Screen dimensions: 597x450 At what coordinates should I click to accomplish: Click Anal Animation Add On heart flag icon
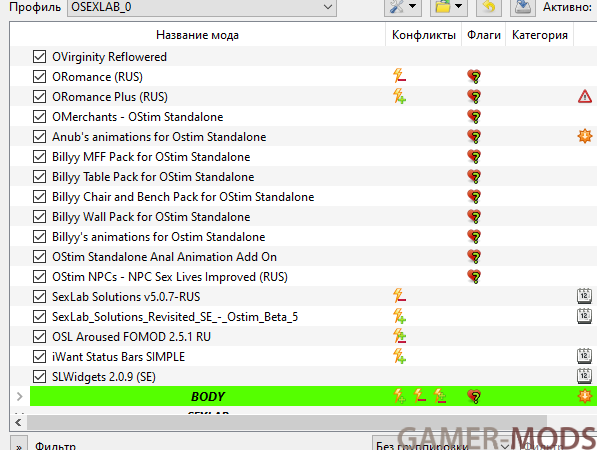tap(474, 257)
